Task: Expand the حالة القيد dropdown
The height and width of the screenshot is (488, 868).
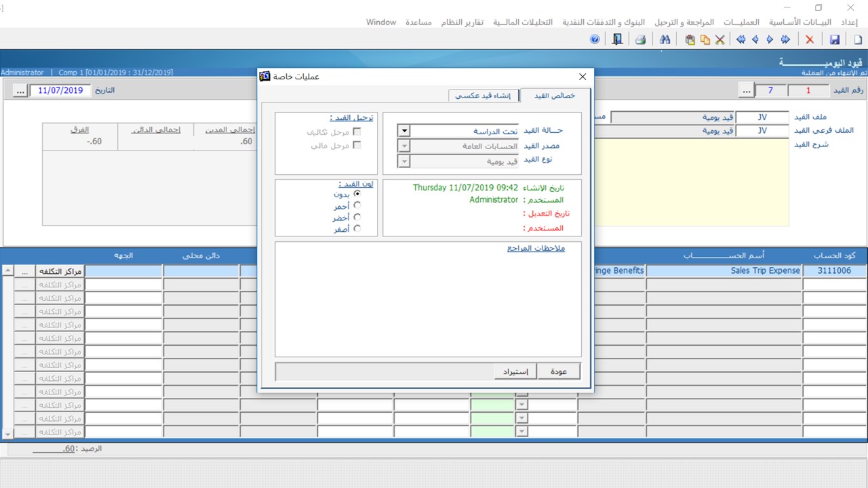Action: pos(403,131)
